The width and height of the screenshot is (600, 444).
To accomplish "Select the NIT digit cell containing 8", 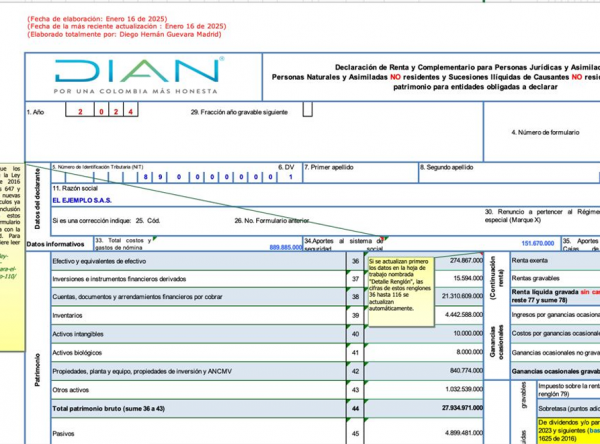I will click(x=145, y=177).
